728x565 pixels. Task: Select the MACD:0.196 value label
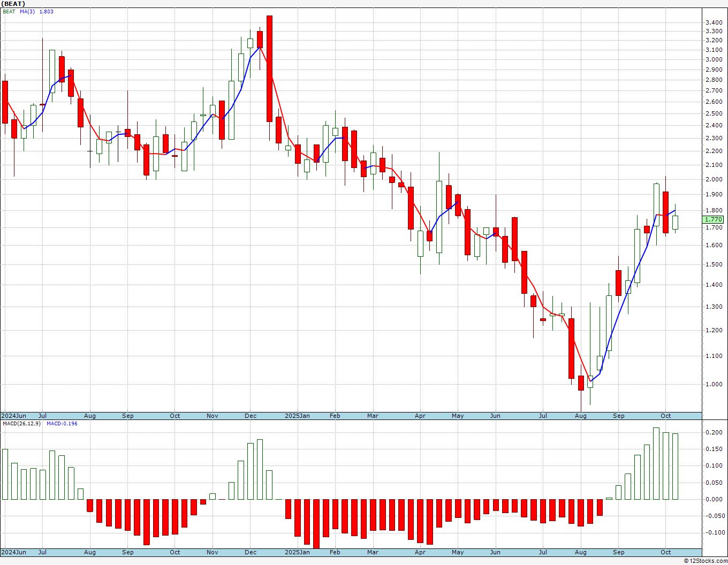point(62,424)
